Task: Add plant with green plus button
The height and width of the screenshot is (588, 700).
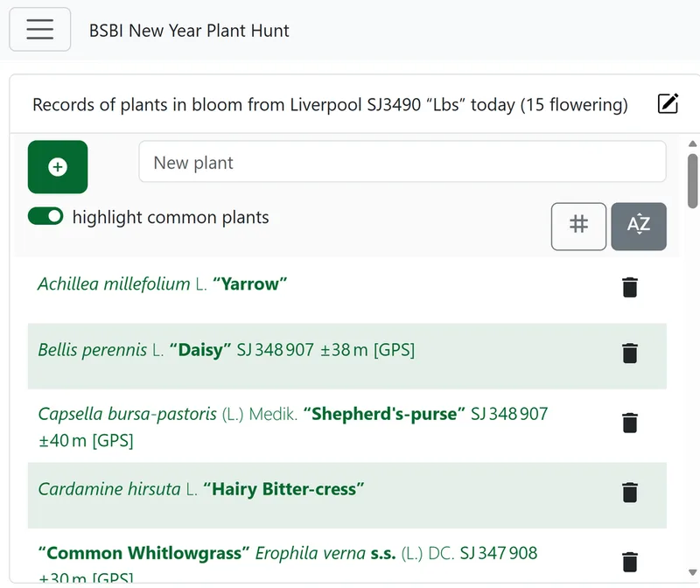Action: (x=58, y=167)
